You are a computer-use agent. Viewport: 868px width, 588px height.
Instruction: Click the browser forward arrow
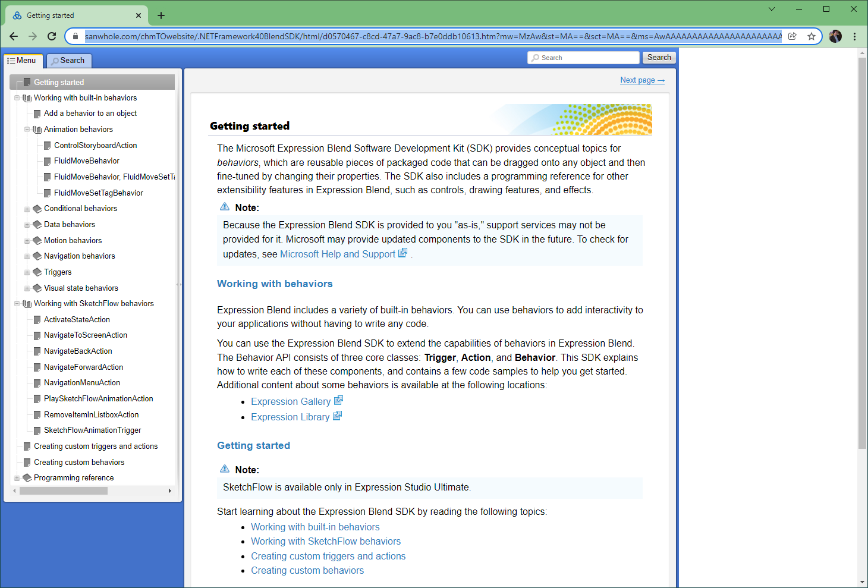(x=33, y=36)
